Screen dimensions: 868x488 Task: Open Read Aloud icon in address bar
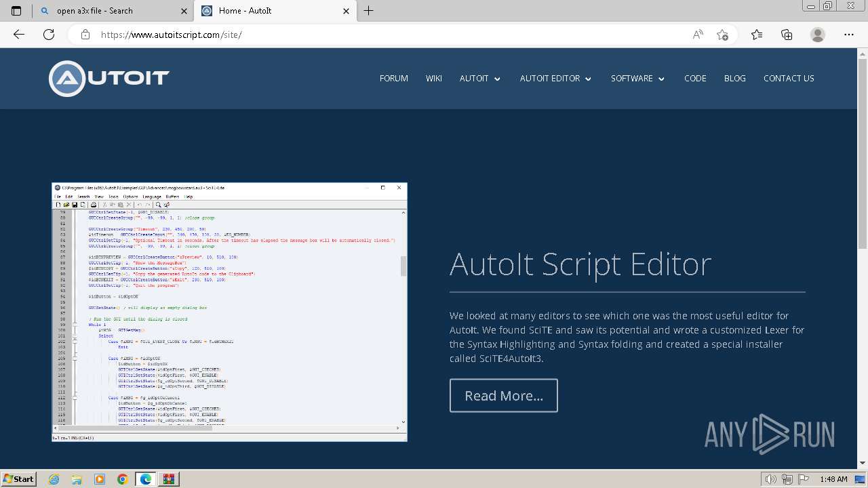point(698,35)
